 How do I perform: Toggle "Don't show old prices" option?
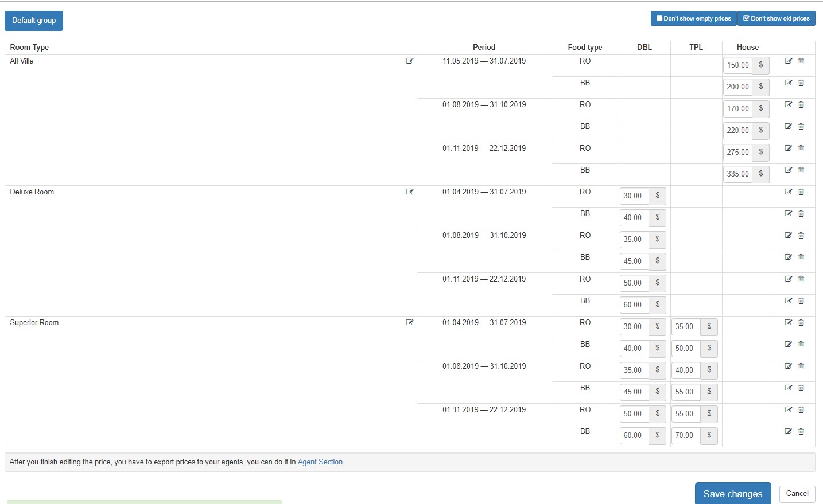click(x=776, y=18)
